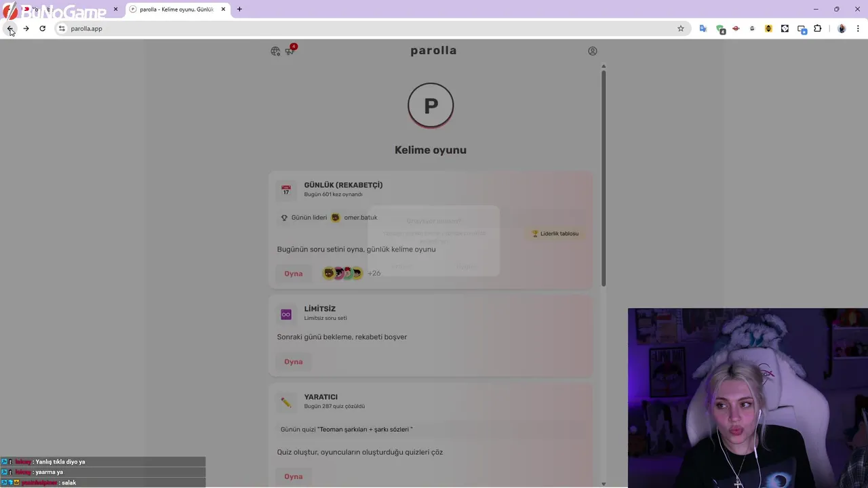
Task: Open the language globe icon
Action: [x=275, y=51]
